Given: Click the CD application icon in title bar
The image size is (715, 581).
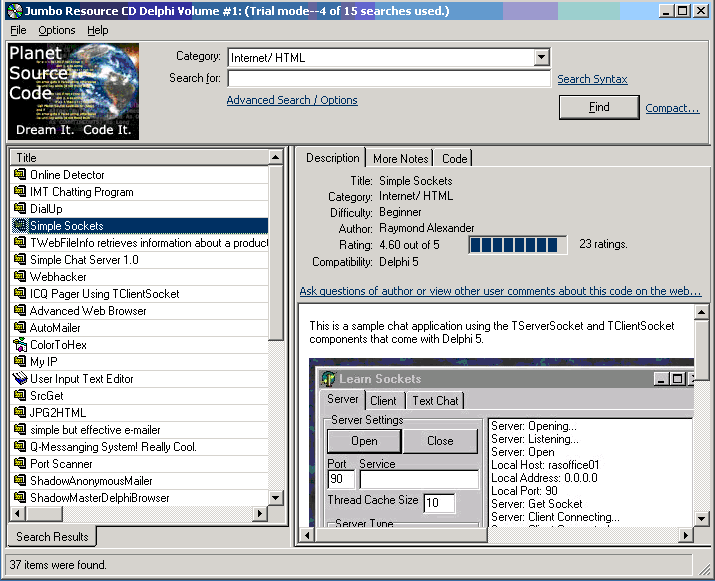Looking at the screenshot, I should click(x=15, y=10).
